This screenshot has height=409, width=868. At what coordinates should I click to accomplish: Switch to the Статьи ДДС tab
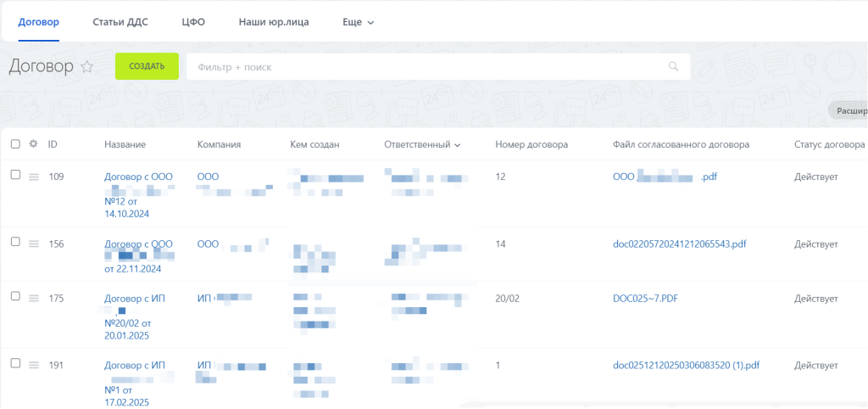click(x=120, y=22)
